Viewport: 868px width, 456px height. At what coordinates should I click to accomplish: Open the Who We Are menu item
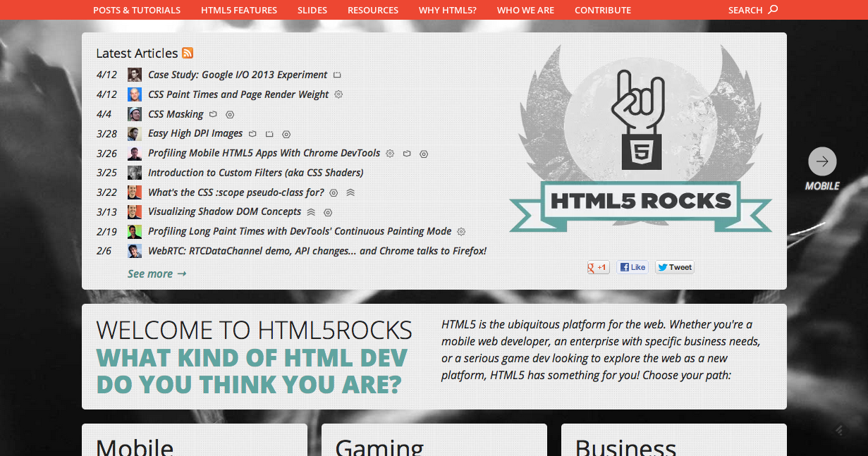(525, 10)
